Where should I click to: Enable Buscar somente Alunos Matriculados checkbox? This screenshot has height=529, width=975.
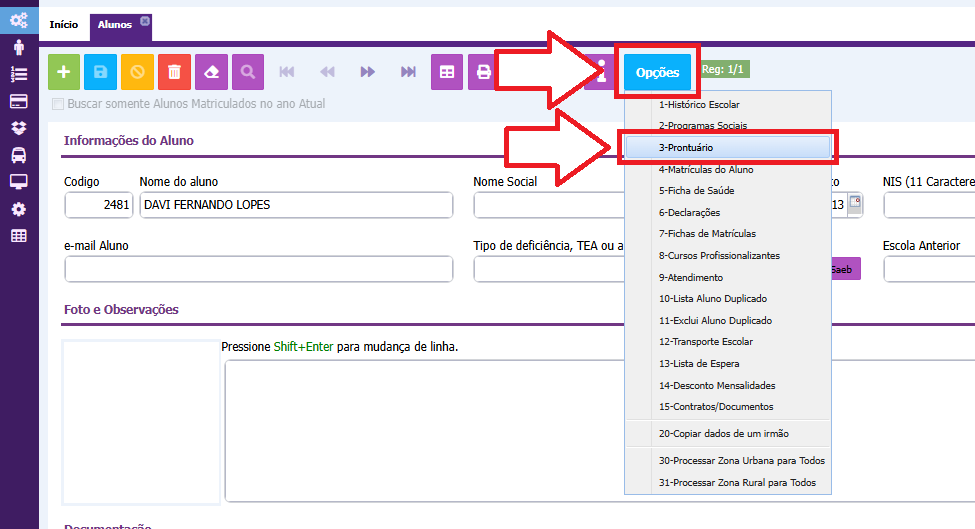click(58, 104)
